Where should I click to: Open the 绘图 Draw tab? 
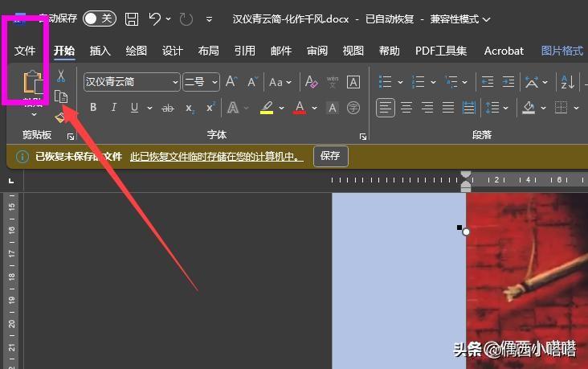pos(136,51)
